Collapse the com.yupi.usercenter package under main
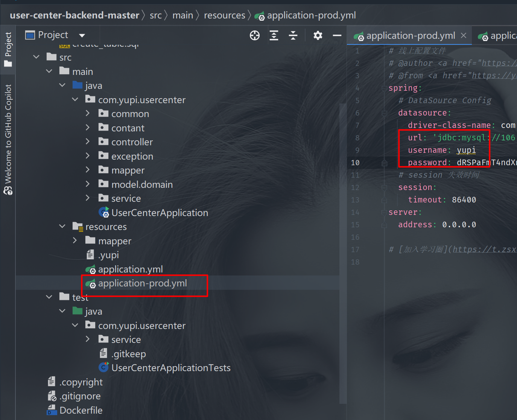 pyautogui.click(x=75, y=100)
